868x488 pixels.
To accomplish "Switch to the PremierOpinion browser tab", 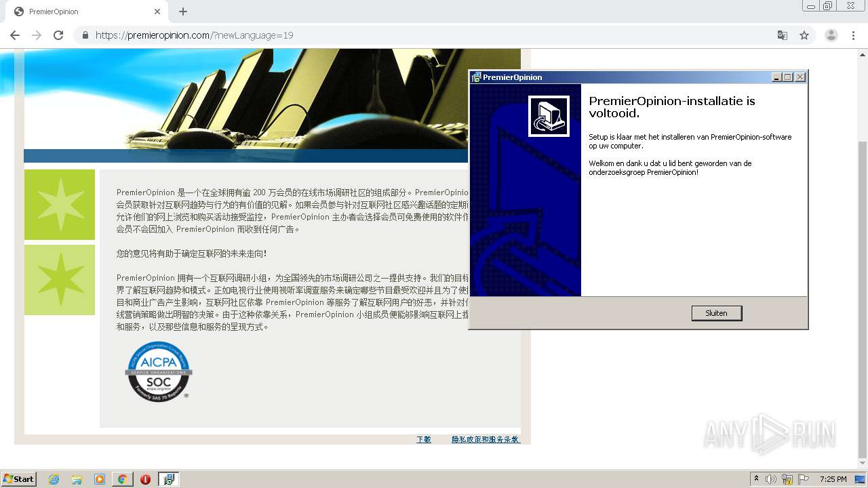I will pyautogui.click(x=88, y=12).
